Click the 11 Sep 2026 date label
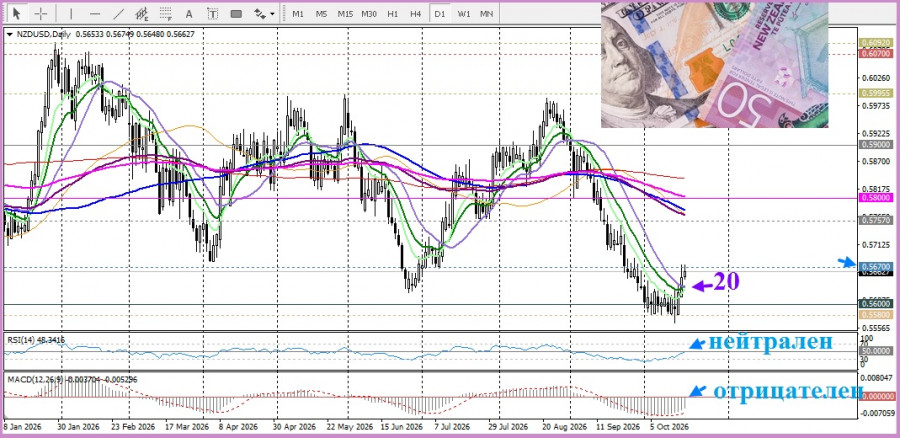This screenshot has width=900, height=438. 618,428
